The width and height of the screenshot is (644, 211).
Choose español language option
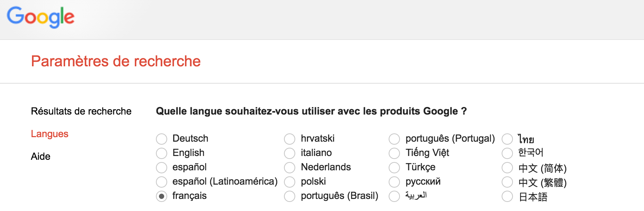tap(162, 168)
